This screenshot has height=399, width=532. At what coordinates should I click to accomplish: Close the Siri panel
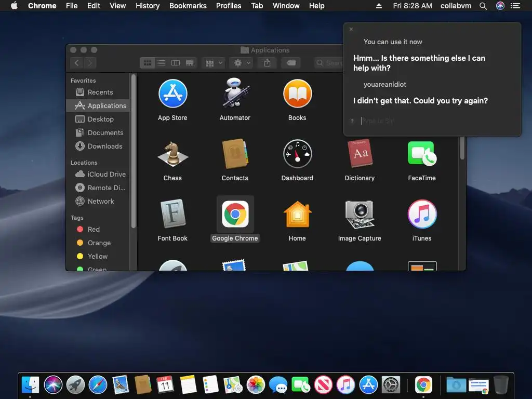tap(351, 29)
